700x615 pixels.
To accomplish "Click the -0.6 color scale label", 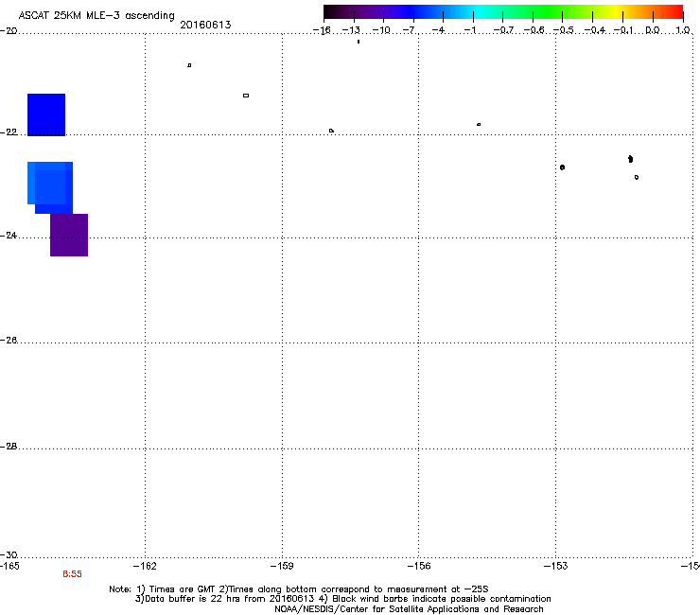I will pos(534,30).
